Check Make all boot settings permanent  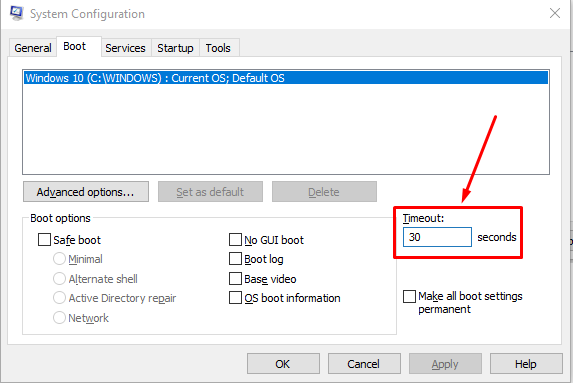pyautogui.click(x=409, y=296)
